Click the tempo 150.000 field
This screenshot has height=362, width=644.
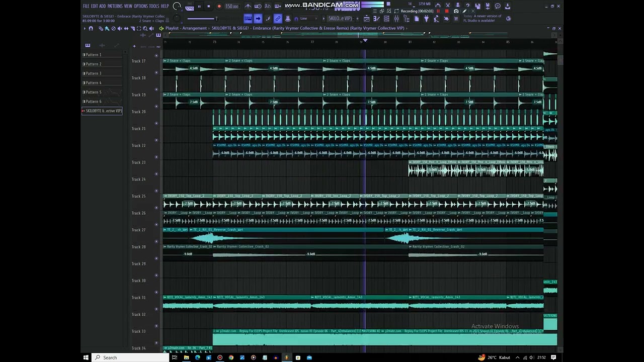pyautogui.click(x=232, y=7)
